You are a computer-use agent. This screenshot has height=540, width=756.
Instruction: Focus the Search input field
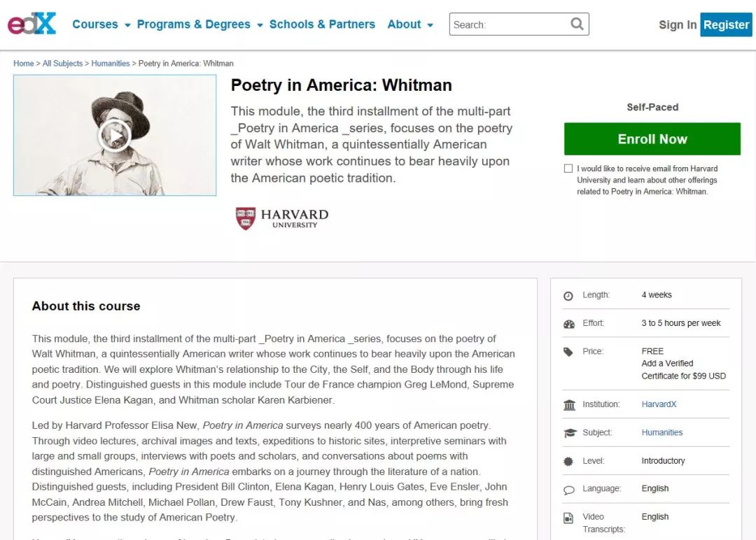click(x=509, y=24)
